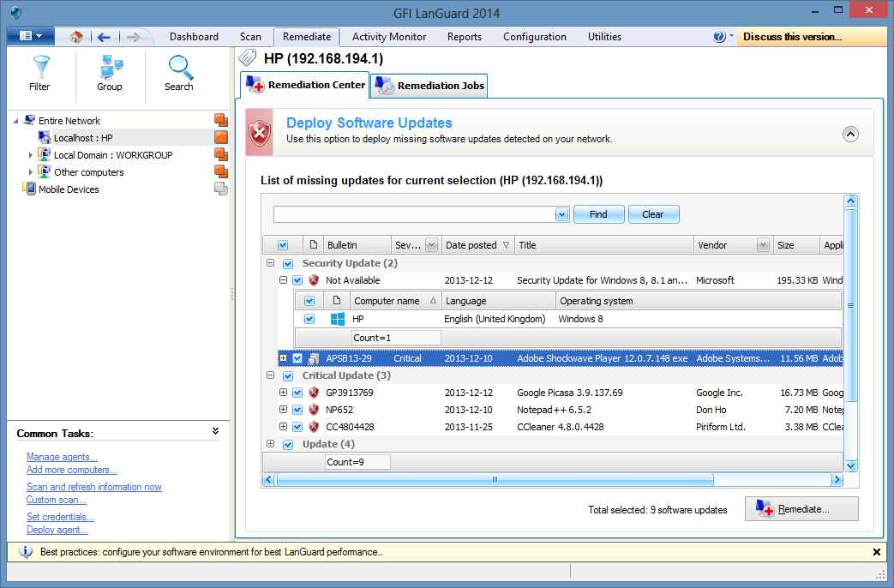Click the document column header icon beside Bulletin
This screenshot has height=588, width=894.
pos(313,244)
